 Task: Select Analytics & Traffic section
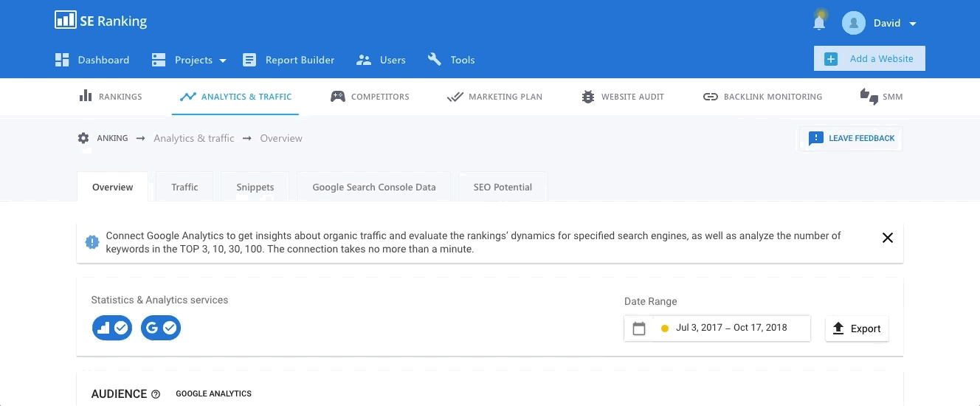coord(235,97)
